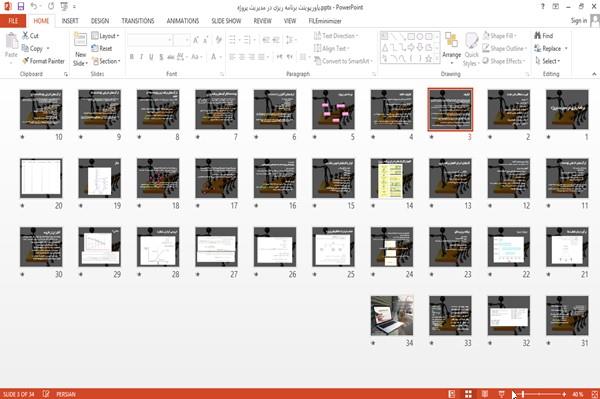
Task: Open the FILE tab
Action: (13, 21)
